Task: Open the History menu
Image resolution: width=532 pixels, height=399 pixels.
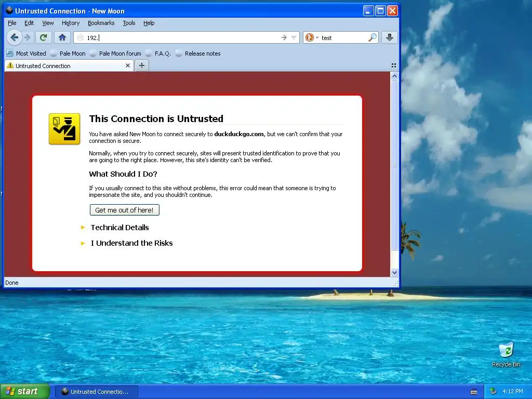Action: (x=71, y=23)
